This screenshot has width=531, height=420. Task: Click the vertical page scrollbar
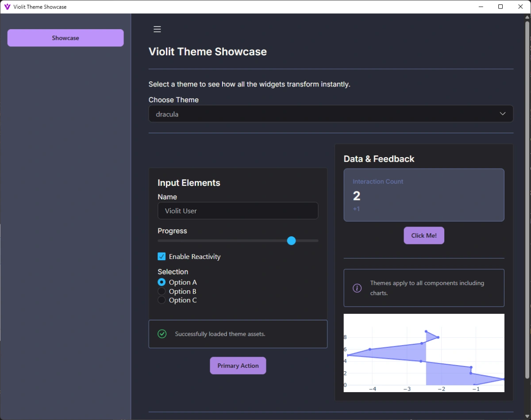click(x=527, y=199)
